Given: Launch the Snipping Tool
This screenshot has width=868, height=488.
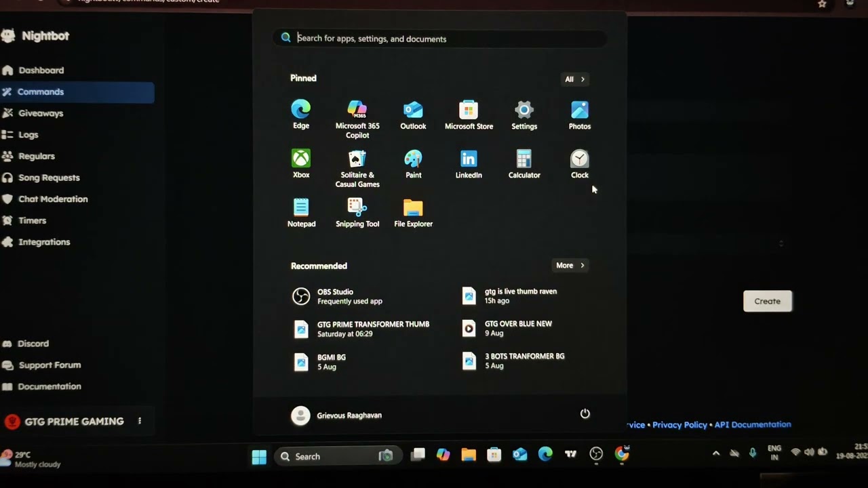Looking at the screenshot, I should 357,212.
